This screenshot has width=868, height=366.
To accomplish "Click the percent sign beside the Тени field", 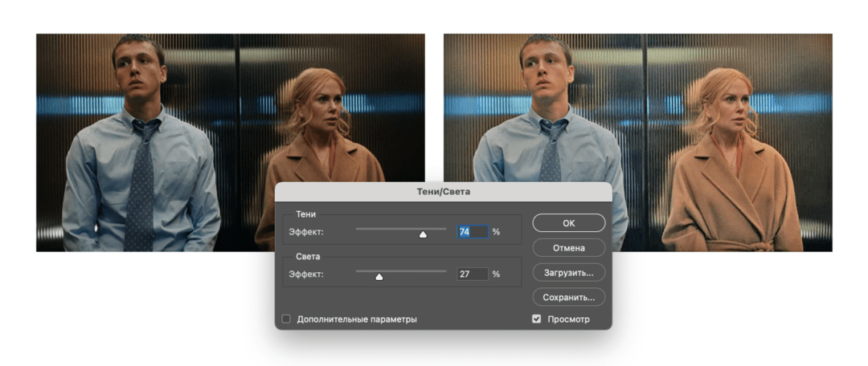I will point(496,232).
